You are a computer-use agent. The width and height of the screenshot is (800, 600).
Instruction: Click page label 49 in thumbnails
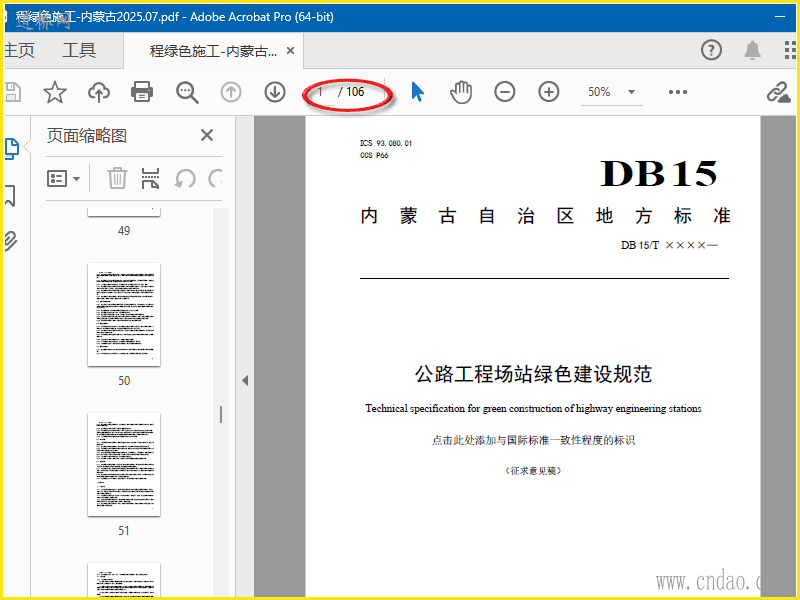[124, 231]
